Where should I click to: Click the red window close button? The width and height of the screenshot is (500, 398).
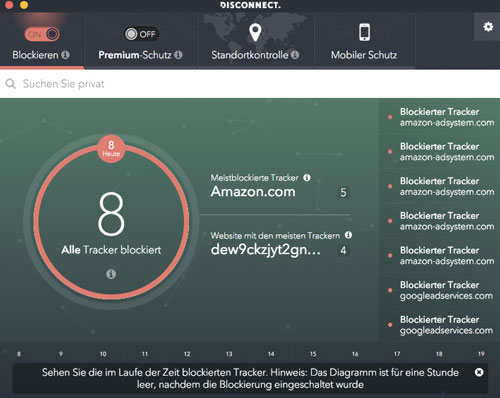9,5
